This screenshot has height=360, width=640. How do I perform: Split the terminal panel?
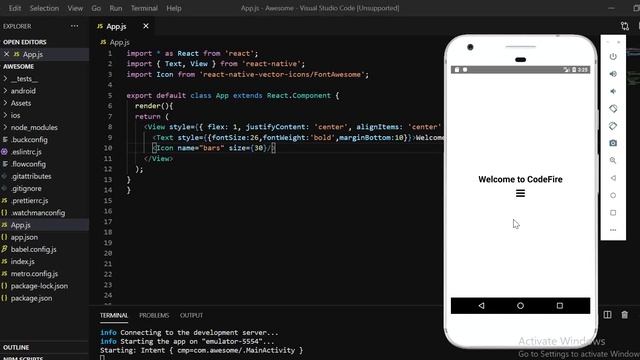tap(607, 315)
